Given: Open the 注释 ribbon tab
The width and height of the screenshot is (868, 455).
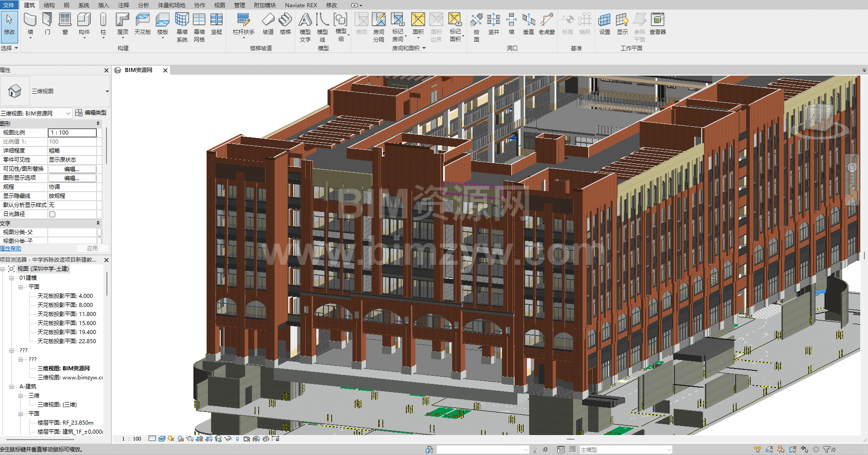Looking at the screenshot, I should [x=124, y=5].
